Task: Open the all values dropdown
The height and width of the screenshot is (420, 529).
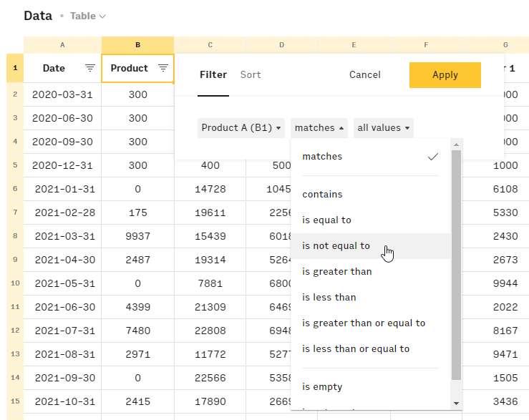Action: point(384,128)
